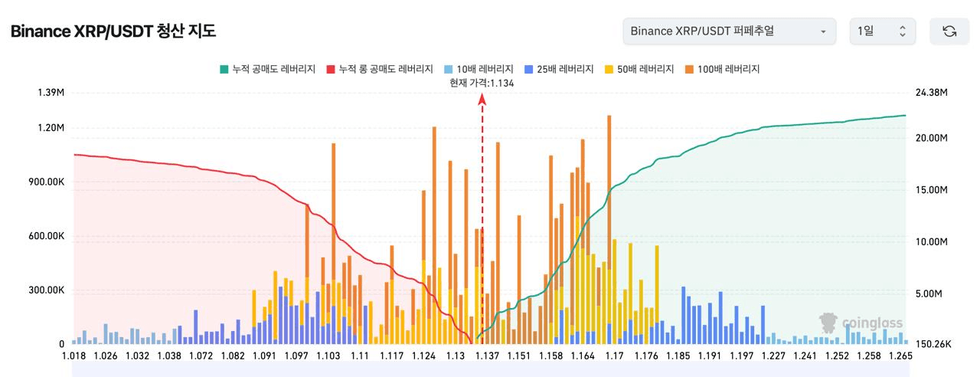980x377 pixels.
Task: Click the Binance XRP/USDT 청산 지도 title
Action: tap(113, 31)
